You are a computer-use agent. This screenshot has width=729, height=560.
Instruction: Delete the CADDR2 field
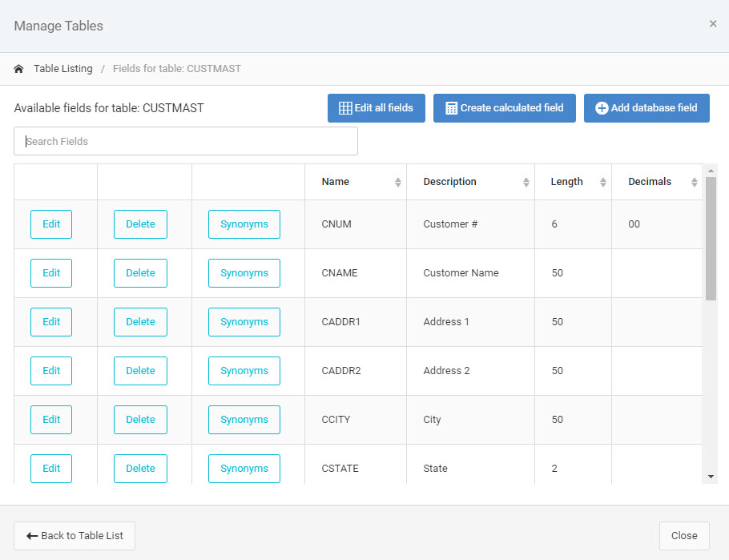(x=140, y=371)
